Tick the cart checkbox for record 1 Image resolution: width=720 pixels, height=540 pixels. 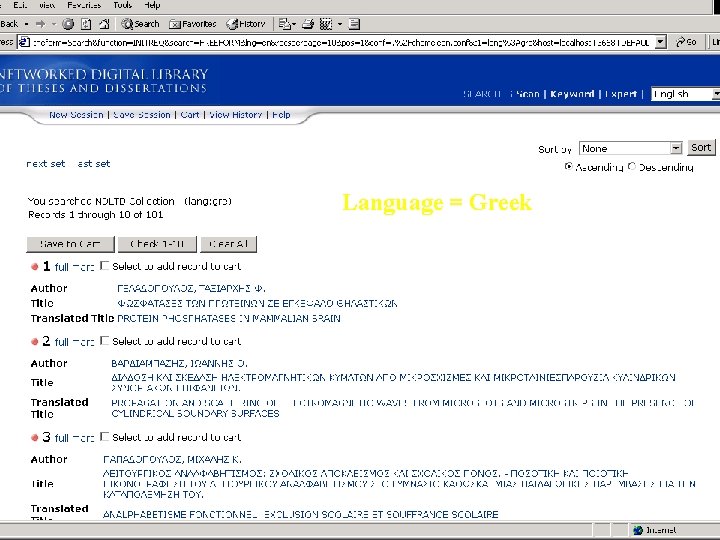[105, 265]
